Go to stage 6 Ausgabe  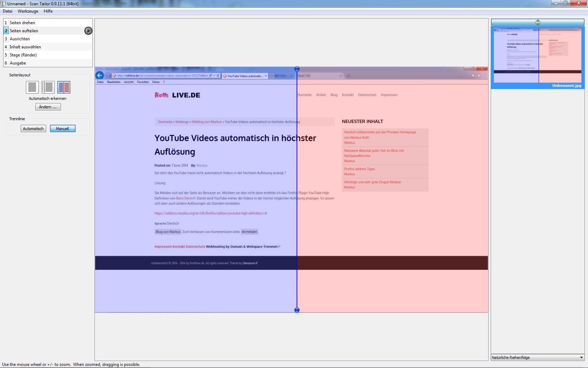[x=48, y=63]
